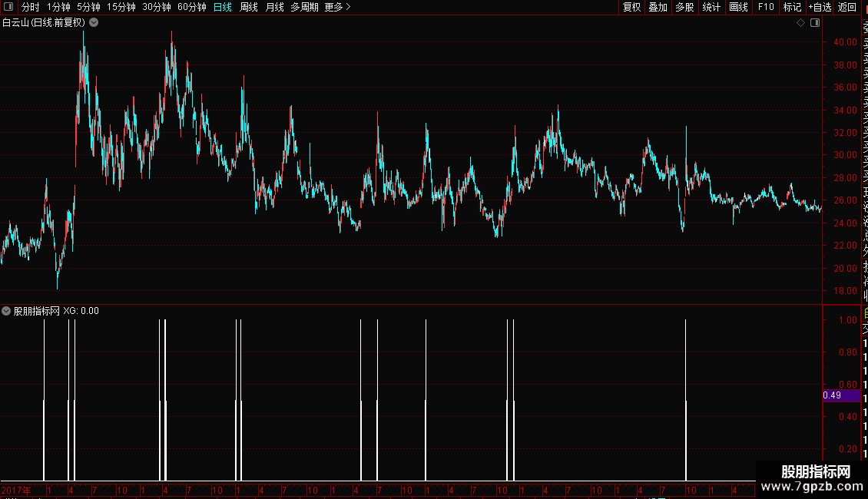Click the 白云山(日线.前复权) title text
Image resolution: width=868 pixels, height=499 pixels.
click(x=44, y=23)
